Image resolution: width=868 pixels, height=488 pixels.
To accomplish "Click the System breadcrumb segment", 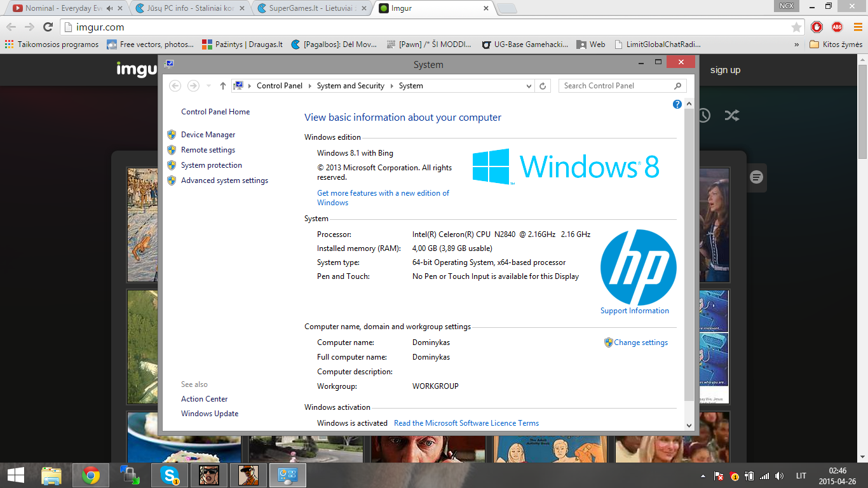I will pos(411,86).
